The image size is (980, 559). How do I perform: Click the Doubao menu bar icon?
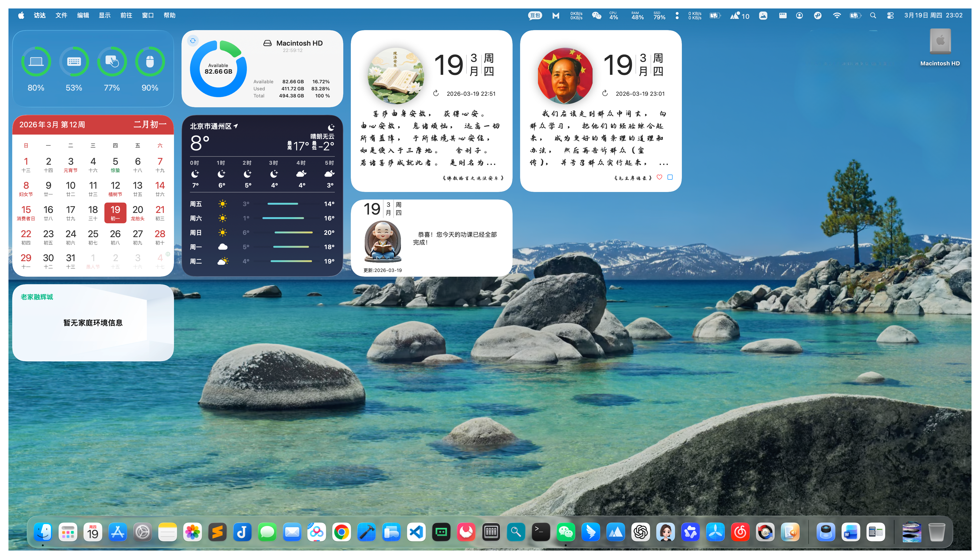click(535, 15)
